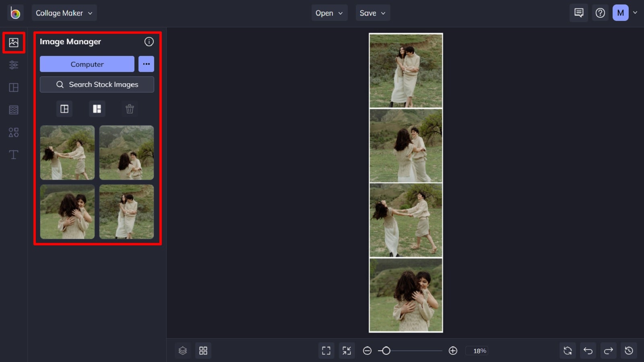Open the Collage Maker mode dropdown

(x=64, y=12)
